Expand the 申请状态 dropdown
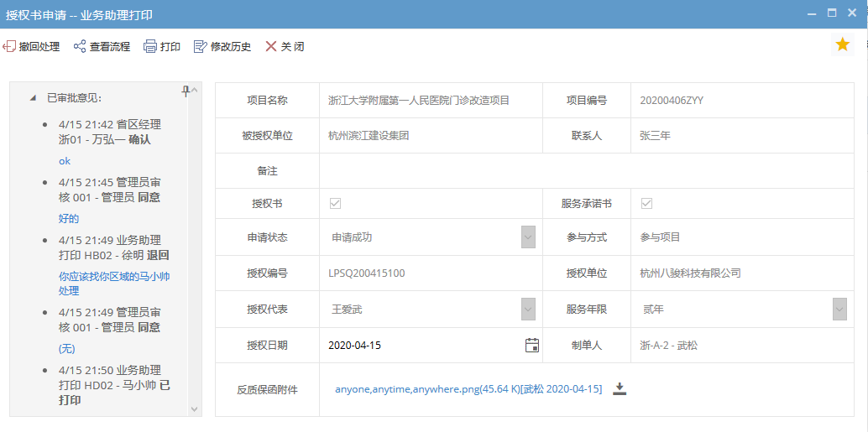The height and width of the screenshot is (432, 868). click(528, 237)
